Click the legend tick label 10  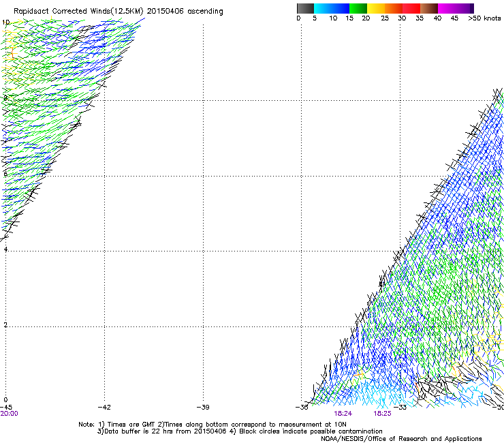click(333, 18)
